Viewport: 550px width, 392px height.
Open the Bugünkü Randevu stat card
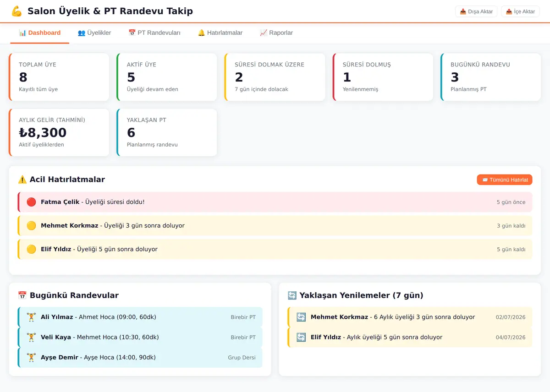491,77
